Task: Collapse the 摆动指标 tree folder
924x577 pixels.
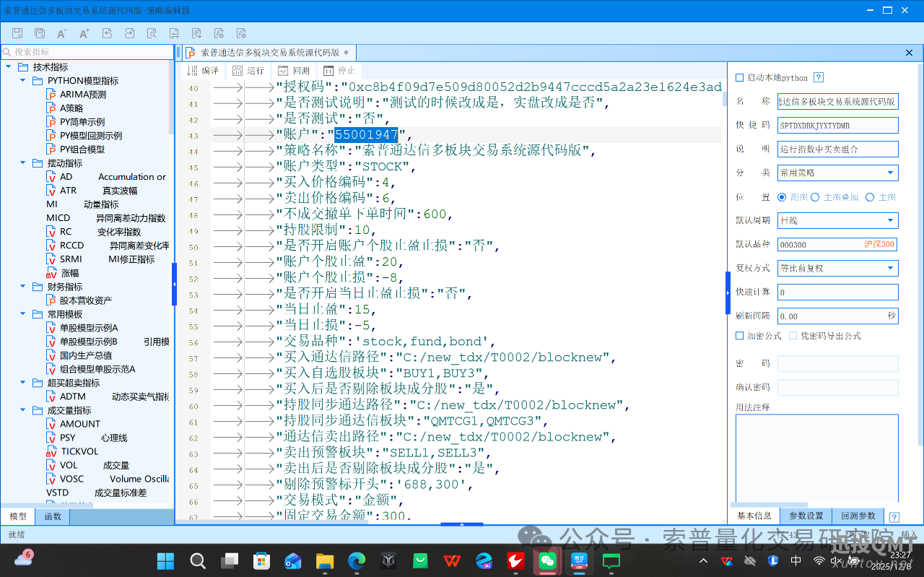Action: click(22, 163)
